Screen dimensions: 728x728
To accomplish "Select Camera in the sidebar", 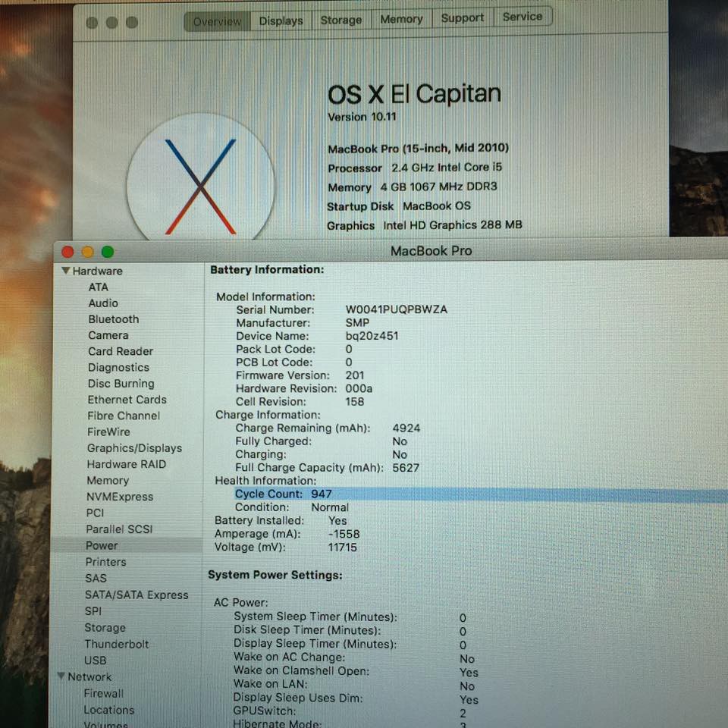I will [108, 335].
